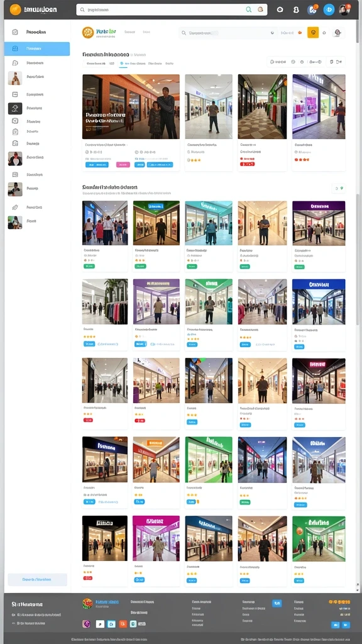This screenshot has height=644, width=362.
Task: Click the chat bubble icon in the sidebar
Action: 15,63
